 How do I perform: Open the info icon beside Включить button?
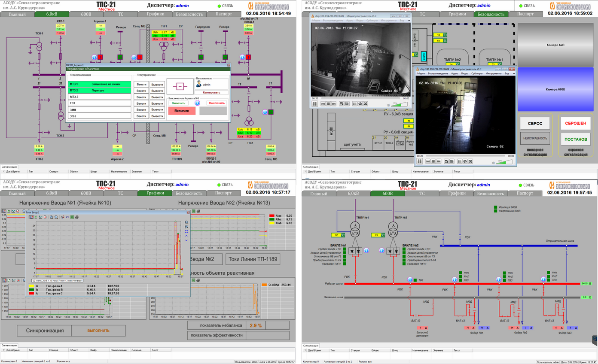tap(198, 103)
